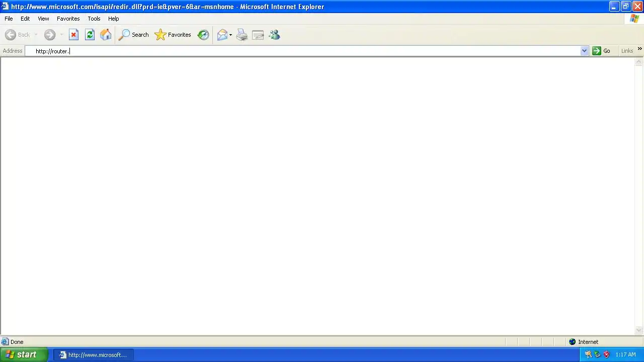Viewport: 644px width, 362px height.
Task: Open the Favorites star button
Action: click(173, 35)
